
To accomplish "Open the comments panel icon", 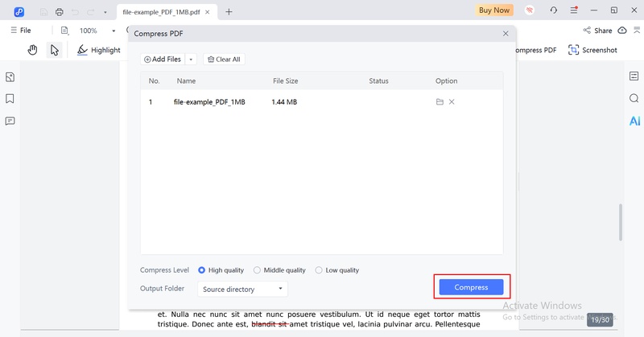I will [x=10, y=121].
